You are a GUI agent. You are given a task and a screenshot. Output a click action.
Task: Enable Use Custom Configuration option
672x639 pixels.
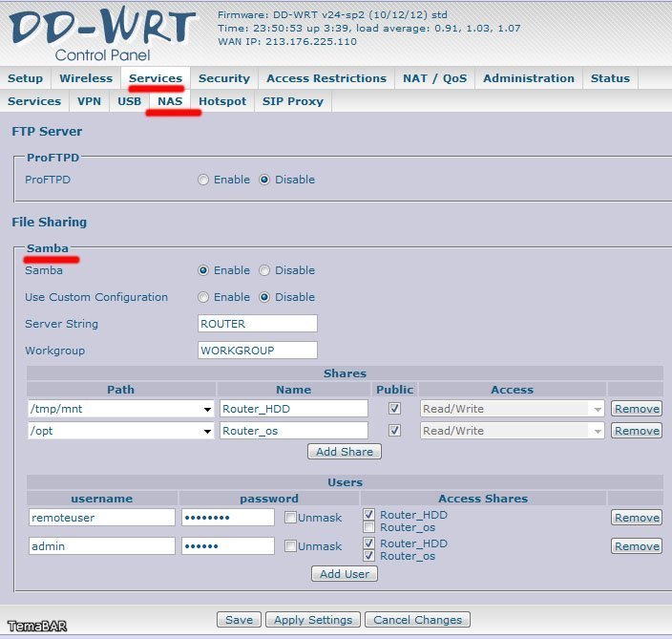[203, 297]
